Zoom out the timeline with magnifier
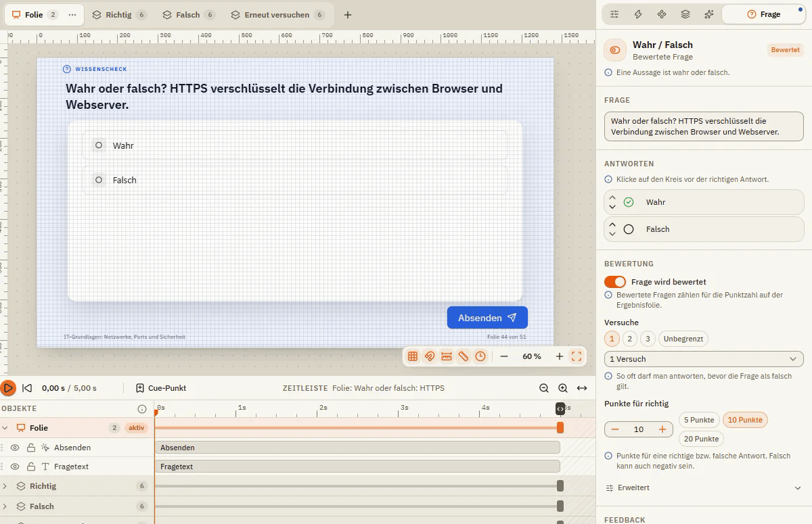This screenshot has width=812, height=524. coord(544,388)
